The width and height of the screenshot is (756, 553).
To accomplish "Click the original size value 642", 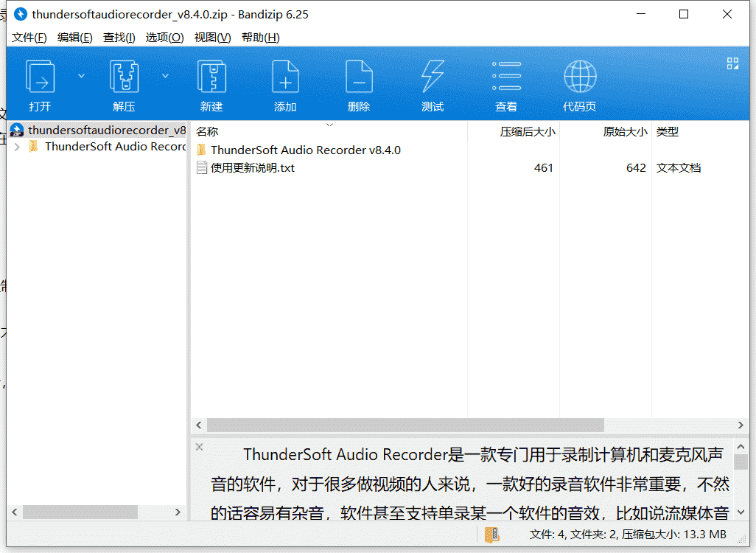I will click(x=636, y=168).
